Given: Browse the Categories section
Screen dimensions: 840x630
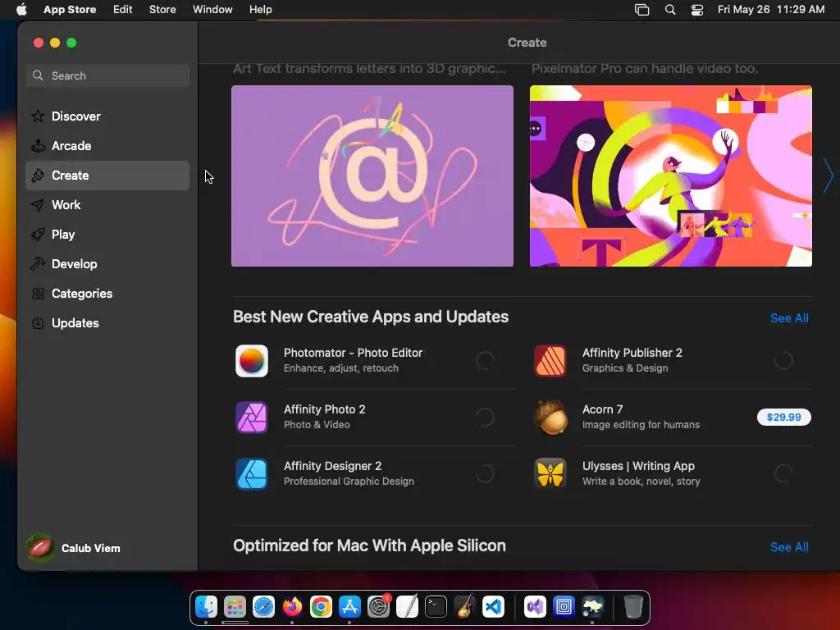Looking at the screenshot, I should tap(107, 293).
